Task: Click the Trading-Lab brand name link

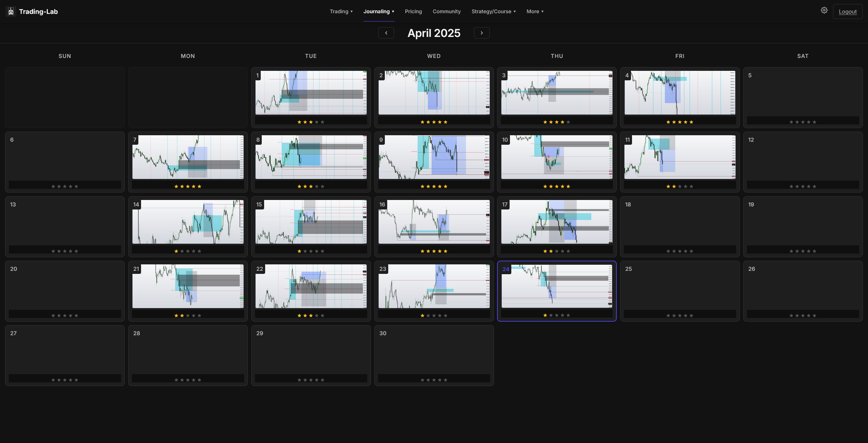Action: pos(38,12)
